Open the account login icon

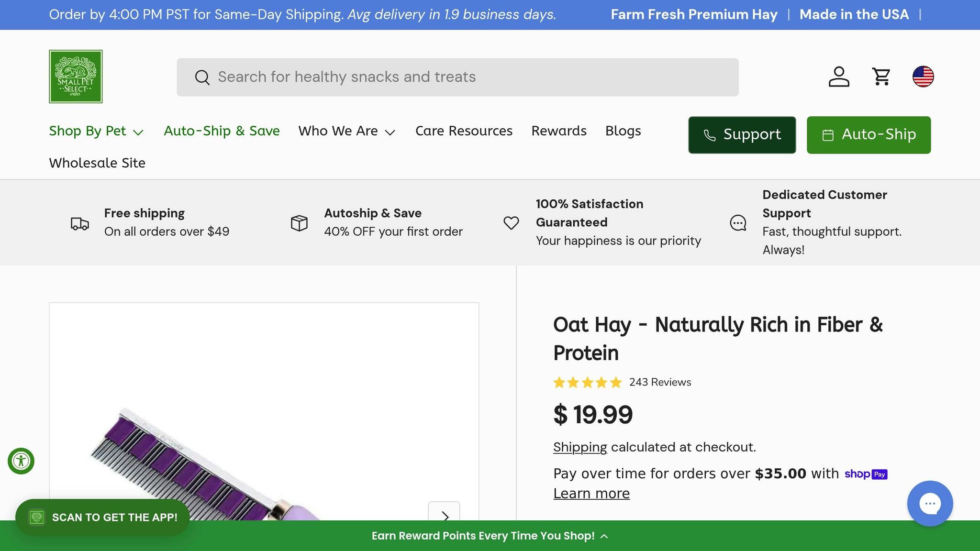(839, 77)
